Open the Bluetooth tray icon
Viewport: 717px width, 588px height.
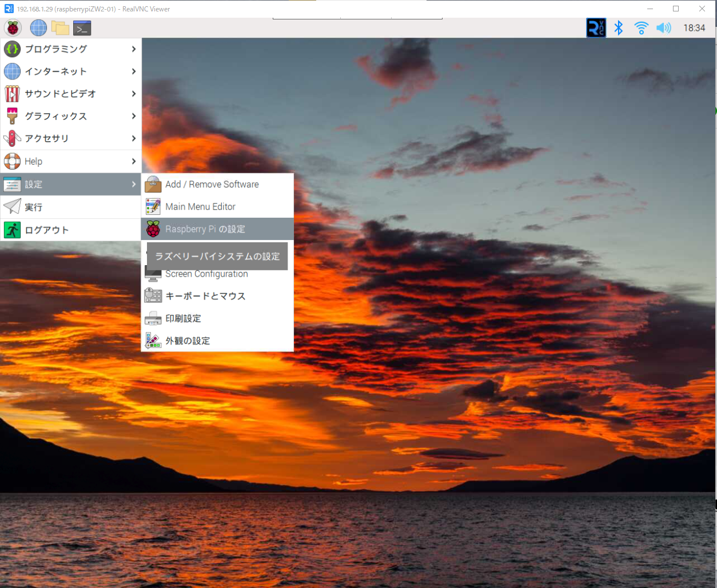tap(619, 28)
